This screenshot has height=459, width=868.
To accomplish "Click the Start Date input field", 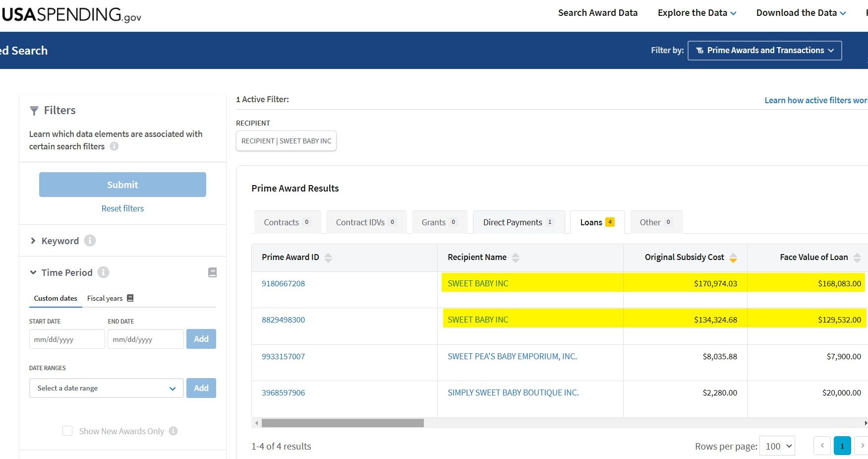I will pyautogui.click(x=67, y=339).
